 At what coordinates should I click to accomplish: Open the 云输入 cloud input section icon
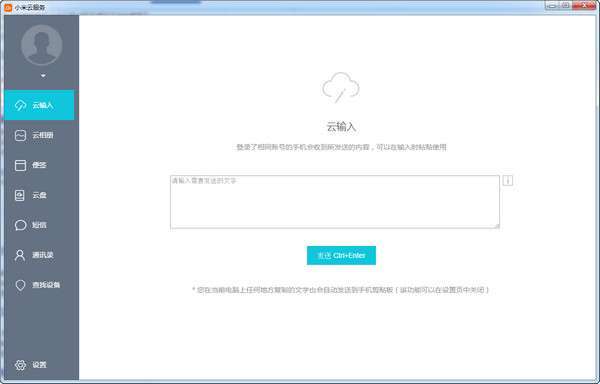[x=20, y=105]
